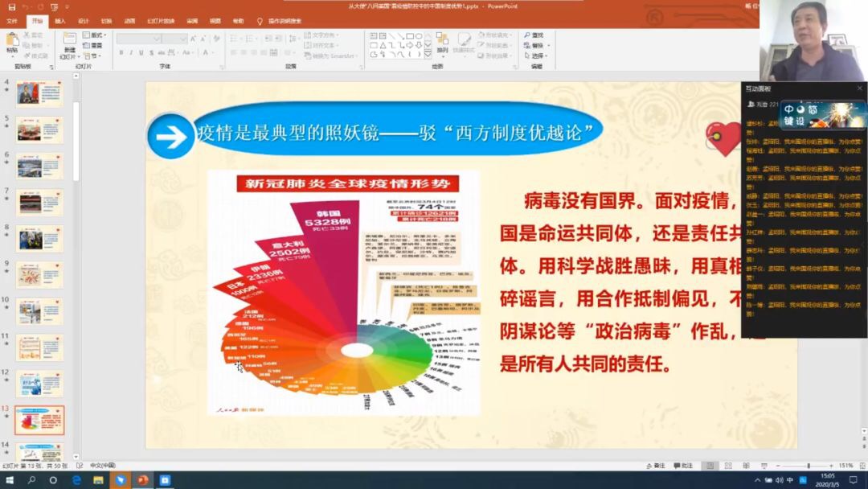Toggle Underline text formatting
This screenshot has height=489, width=868.
pos(141,52)
